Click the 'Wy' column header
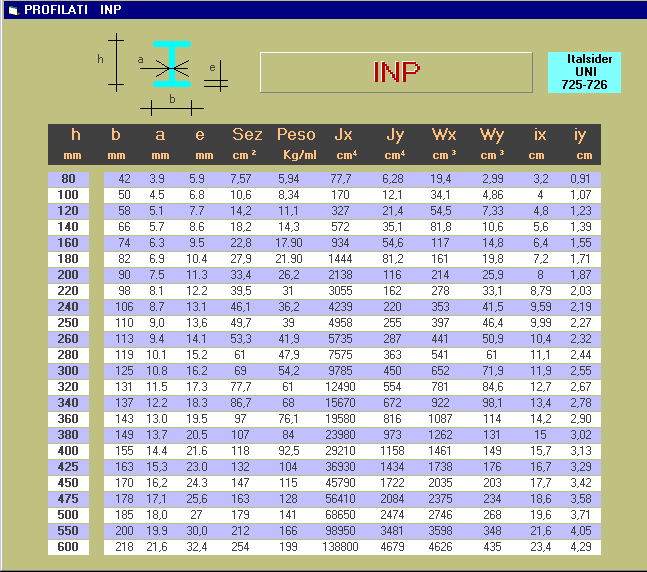This screenshot has width=647, height=572. point(492,135)
